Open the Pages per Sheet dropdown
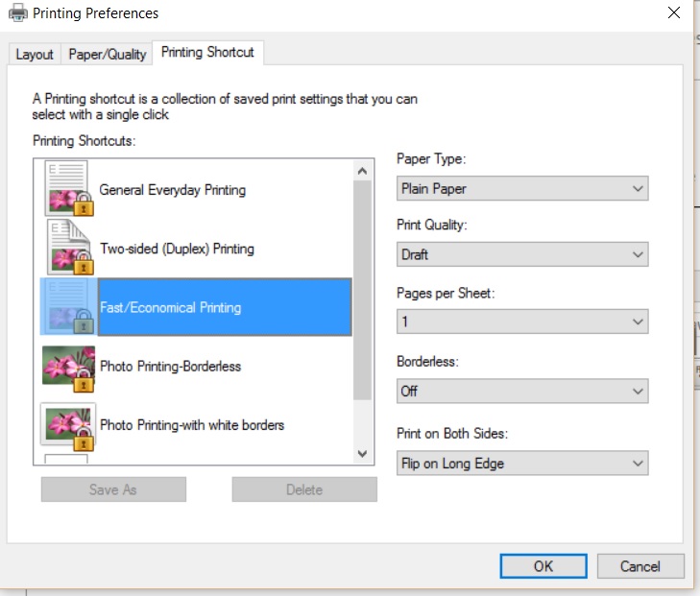Screen dimensions: 700x596 click(522, 322)
